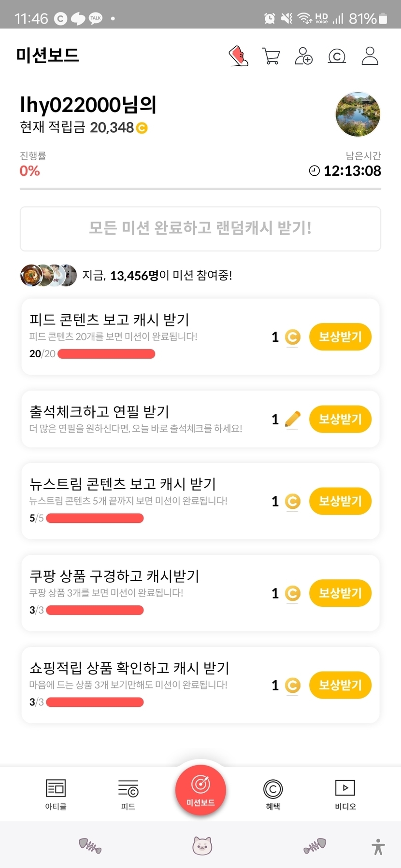Screen dimensions: 401x868
Task: Claim pencil reward for 출석체크 mission
Action: pos(340,419)
